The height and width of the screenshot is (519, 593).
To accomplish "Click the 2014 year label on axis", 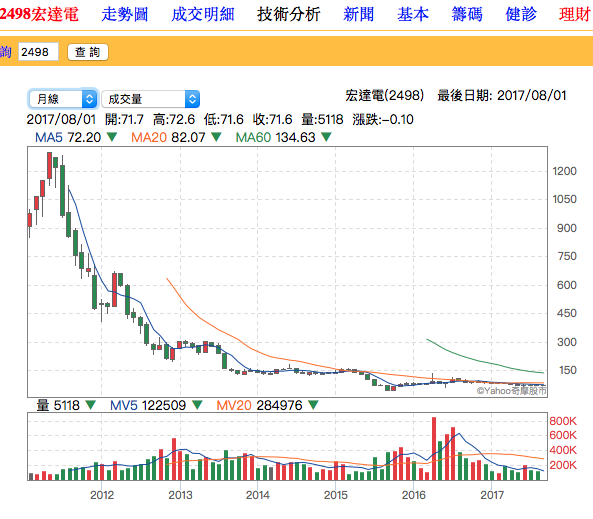I will pyautogui.click(x=258, y=495).
